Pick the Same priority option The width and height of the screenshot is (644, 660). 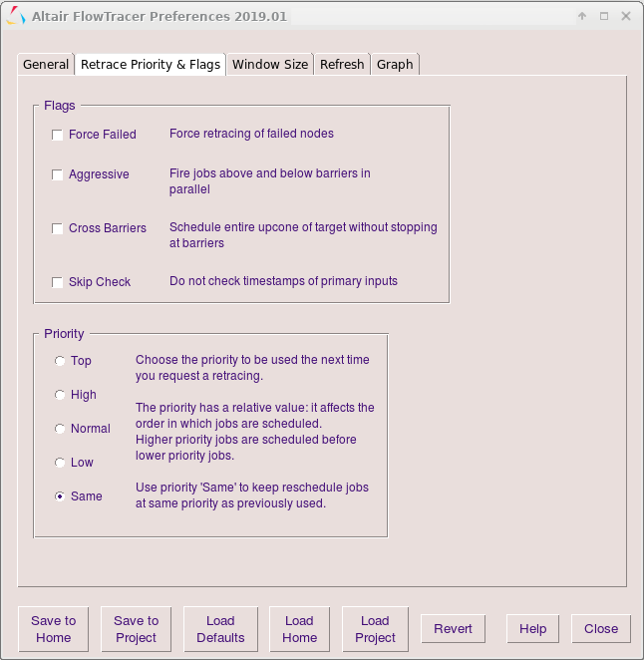tap(60, 496)
